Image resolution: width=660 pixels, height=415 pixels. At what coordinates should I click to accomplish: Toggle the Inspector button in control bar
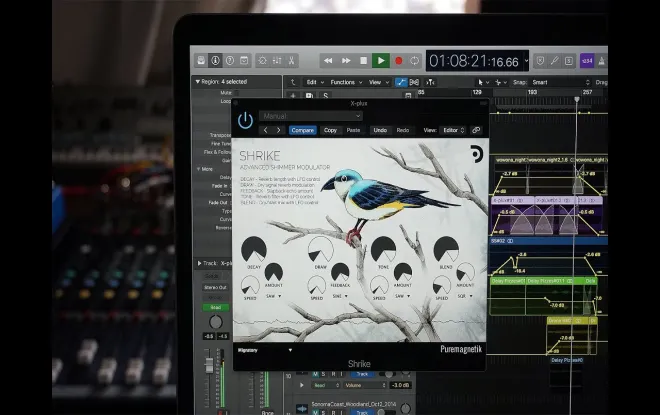coord(216,61)
